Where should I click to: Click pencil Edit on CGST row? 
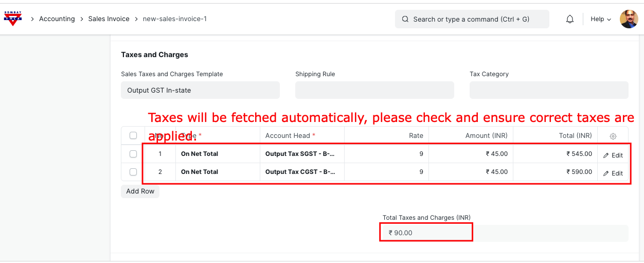(x=613, y=173)
